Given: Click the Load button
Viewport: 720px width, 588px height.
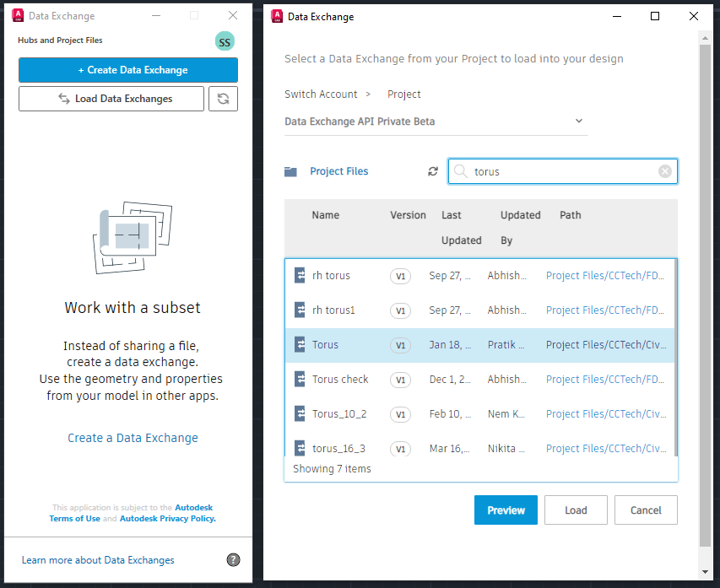Looking at the screenshot, I should tap(576, 510).
